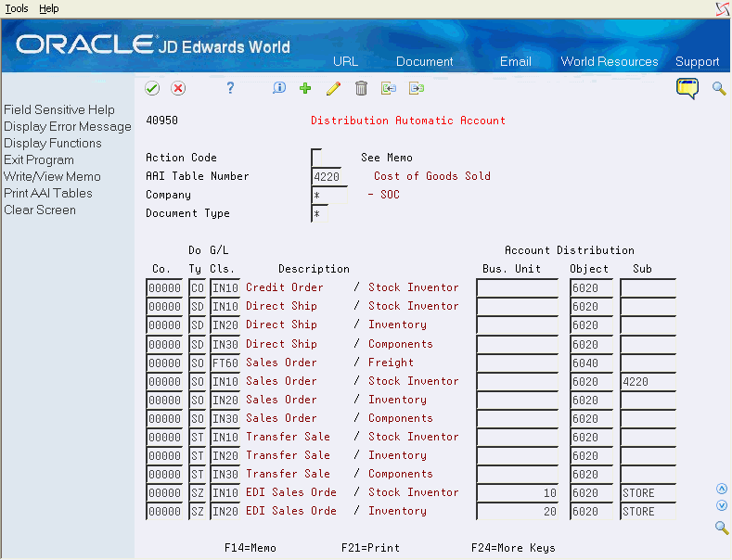Click the Company input field
Screen dimensions: 732x560
coord(329,195)
